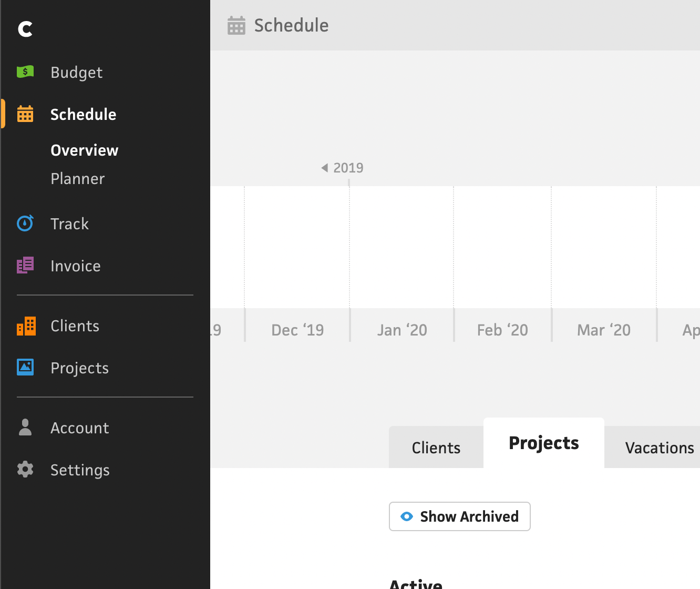The width and height of the screenshot is (700, 589).
Task: Switch to the Vacations tab
Action: click(659, 448)
